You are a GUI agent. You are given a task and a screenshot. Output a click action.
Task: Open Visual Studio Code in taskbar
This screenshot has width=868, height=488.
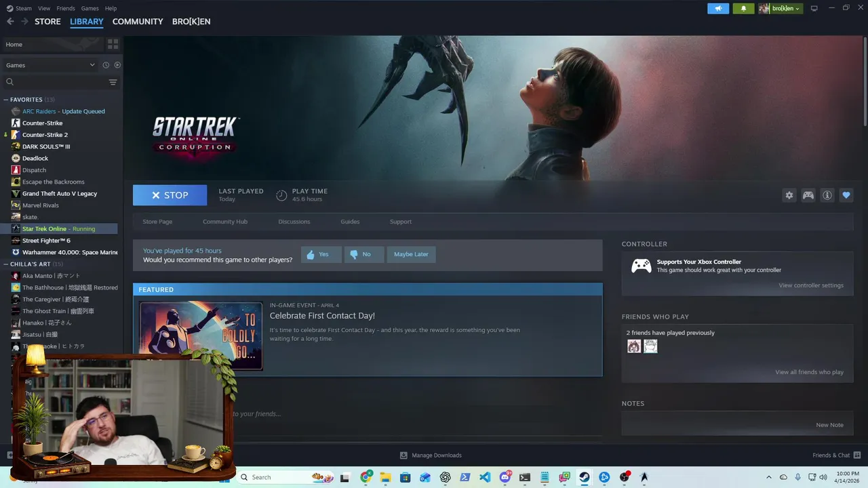point(485,477)
